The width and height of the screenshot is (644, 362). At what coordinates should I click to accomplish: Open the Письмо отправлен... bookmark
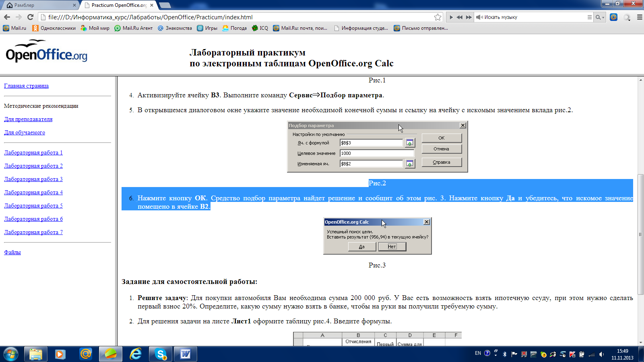point(421,28)
